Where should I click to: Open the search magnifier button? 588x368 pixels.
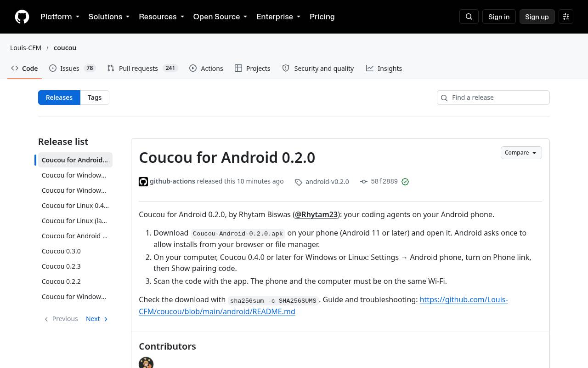click(469, 17)
